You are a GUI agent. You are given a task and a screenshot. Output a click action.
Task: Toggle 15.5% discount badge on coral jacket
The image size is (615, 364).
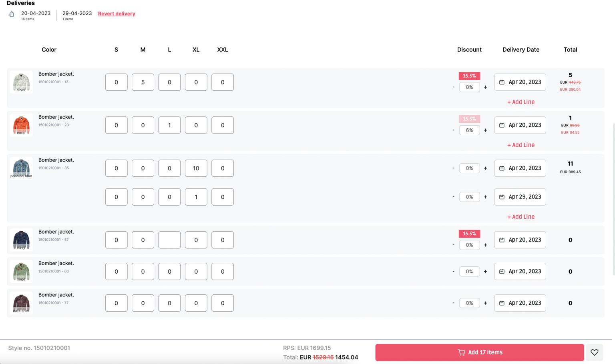pyautogui.click(x=469, y=119)
